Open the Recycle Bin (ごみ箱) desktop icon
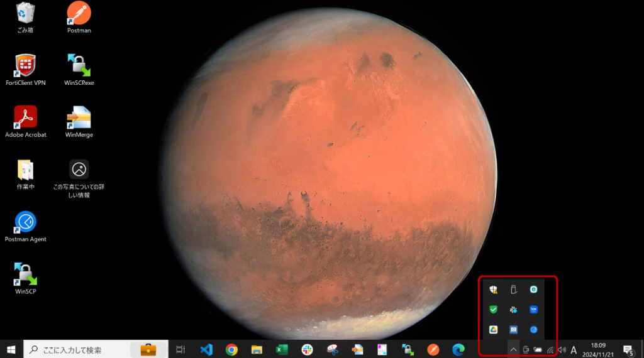 [25, 17]
